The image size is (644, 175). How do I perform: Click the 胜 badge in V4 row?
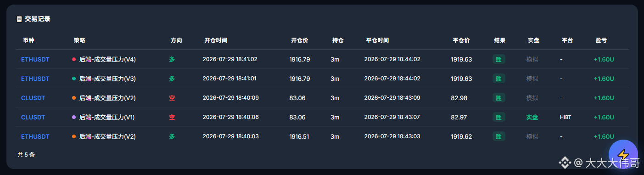[499, 59]
